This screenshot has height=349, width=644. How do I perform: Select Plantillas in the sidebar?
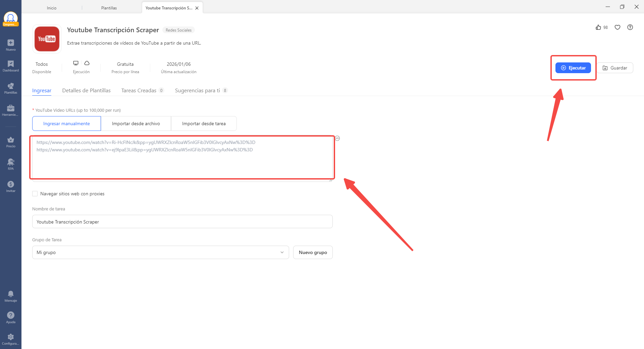(11, 88)
